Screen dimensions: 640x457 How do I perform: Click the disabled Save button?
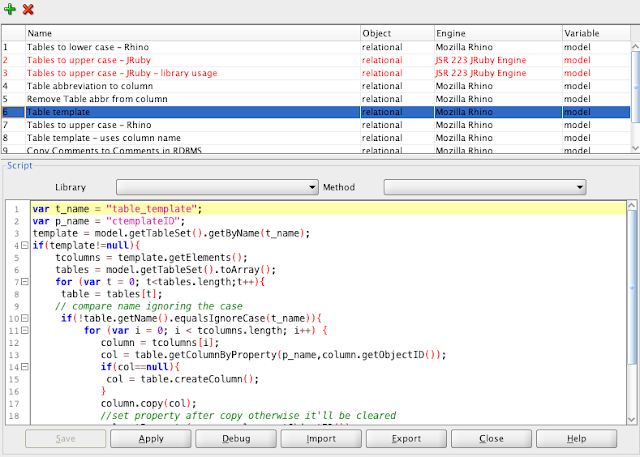65,439
